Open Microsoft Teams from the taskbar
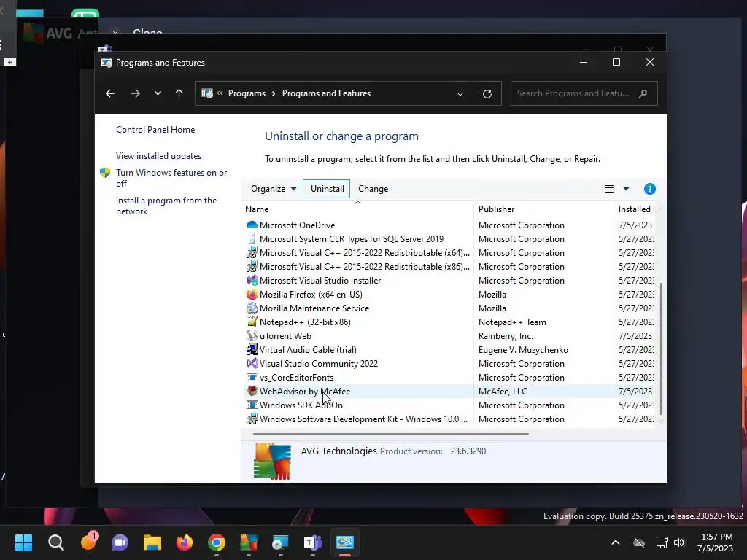The image size is (747, 560). pos(312,542)
